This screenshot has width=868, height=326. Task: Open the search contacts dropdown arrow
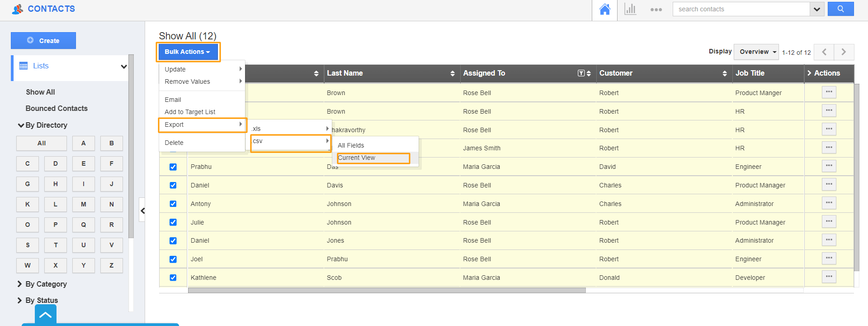816,9
